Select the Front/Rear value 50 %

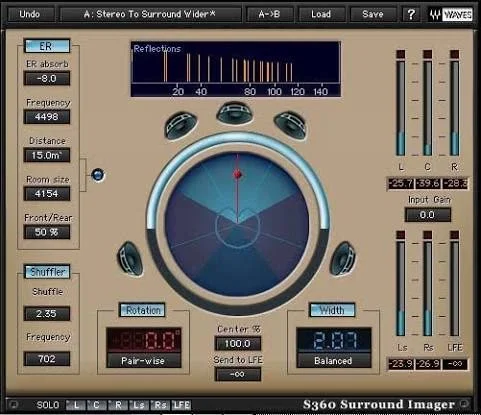tap(47, 232)
